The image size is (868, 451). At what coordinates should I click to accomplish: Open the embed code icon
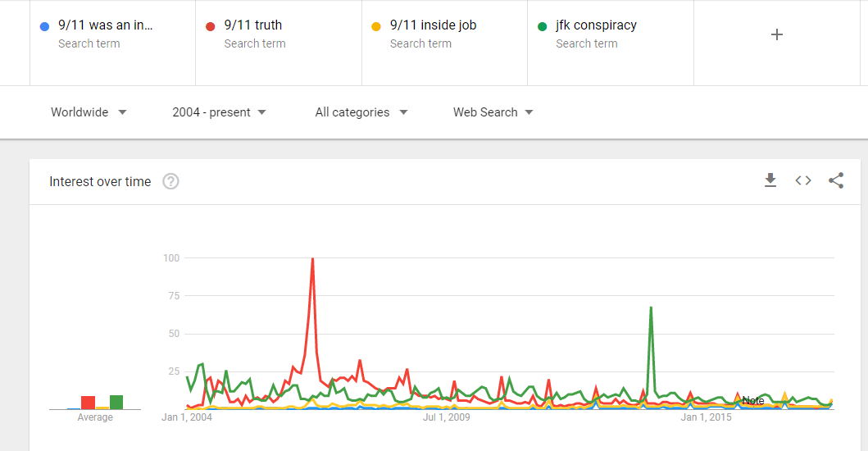(x=803, y=181)
